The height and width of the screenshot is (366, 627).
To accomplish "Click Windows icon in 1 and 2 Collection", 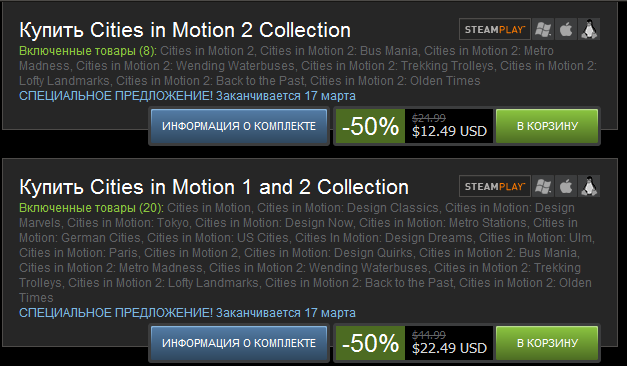I will (x=543, y=186).
